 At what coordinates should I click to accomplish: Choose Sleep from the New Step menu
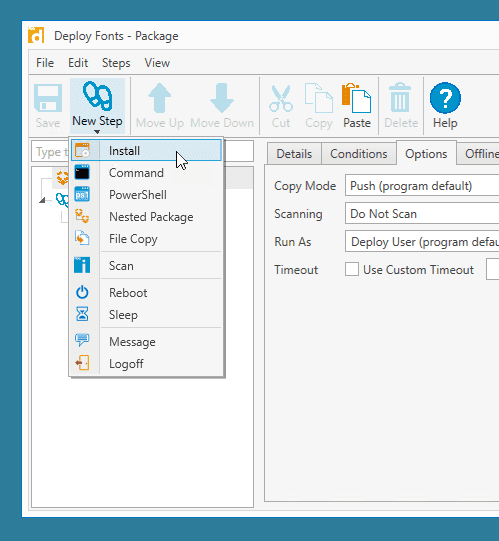(x=146, y=315)
